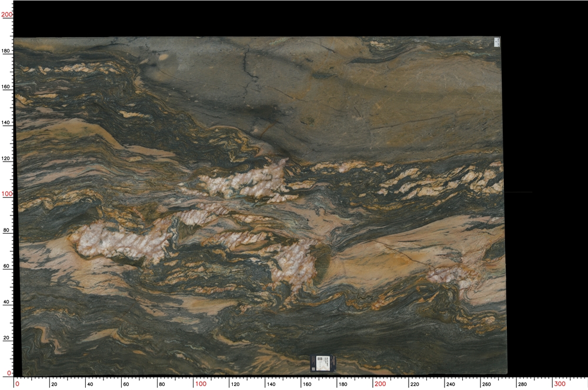Click the red 100 mark on vertical ruler

point(6,194)
